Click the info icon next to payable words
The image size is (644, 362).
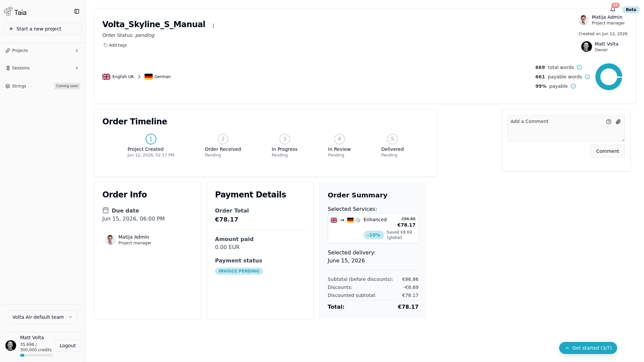point(587,77)
